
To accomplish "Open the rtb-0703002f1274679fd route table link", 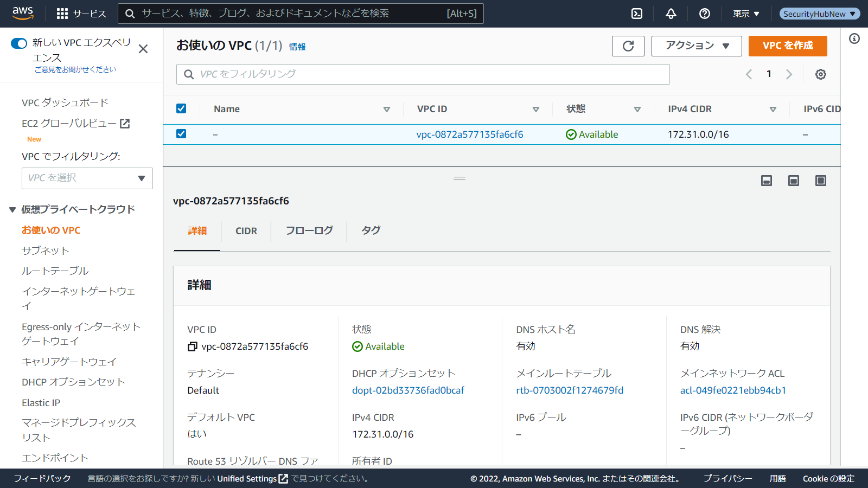I will 570,390.
